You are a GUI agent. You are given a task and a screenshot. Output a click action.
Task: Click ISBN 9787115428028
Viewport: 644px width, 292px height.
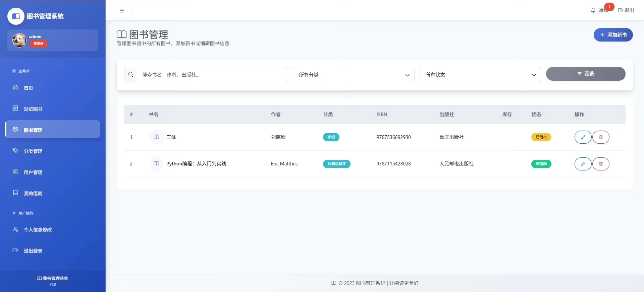pyautogui.click(x=393, y=164)
